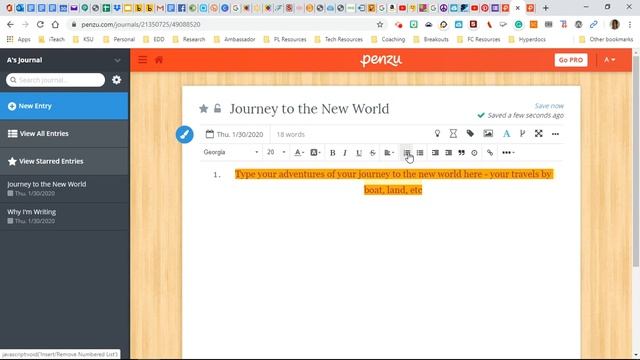
Task: Toggle the numbered list button
Action: 407,153
